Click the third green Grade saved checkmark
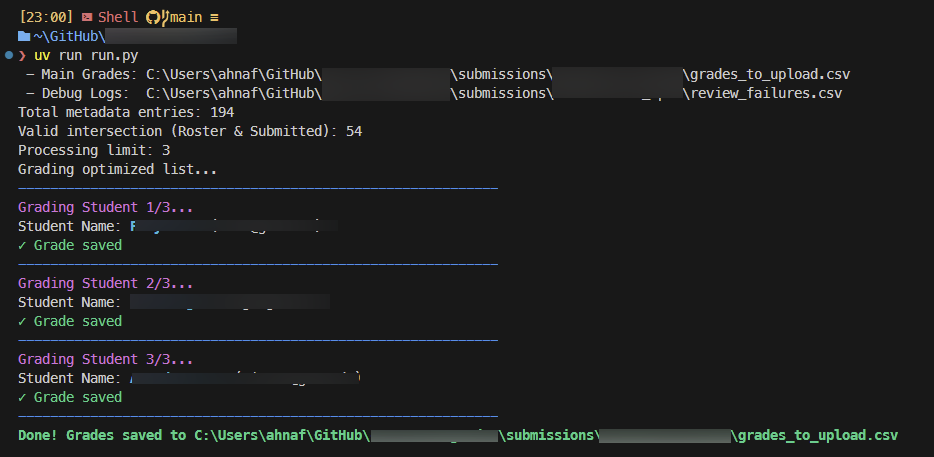This screenshot has height=457, width=934. coord(23,397)
